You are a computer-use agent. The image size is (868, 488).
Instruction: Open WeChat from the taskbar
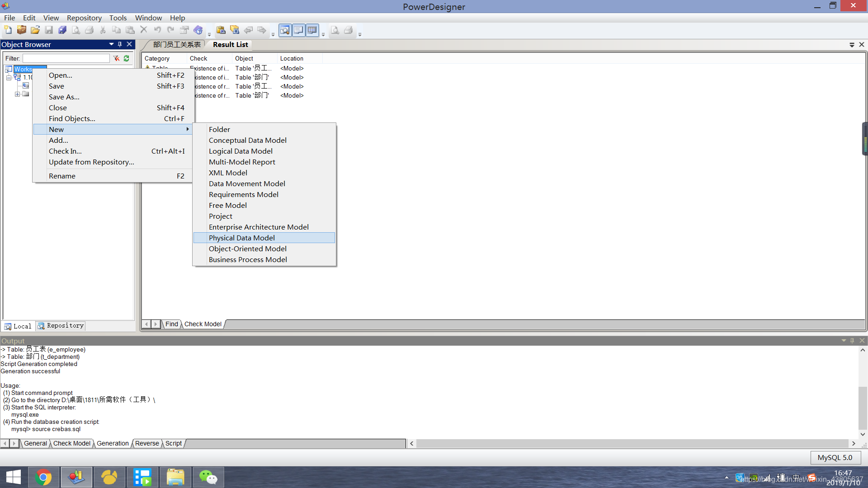pyautogui.click(x=208, y=477)
